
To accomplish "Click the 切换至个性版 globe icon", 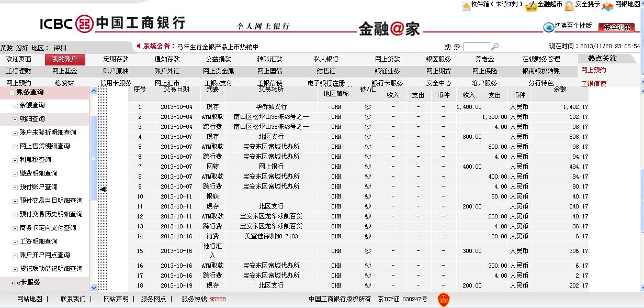I will click(548, 27).
